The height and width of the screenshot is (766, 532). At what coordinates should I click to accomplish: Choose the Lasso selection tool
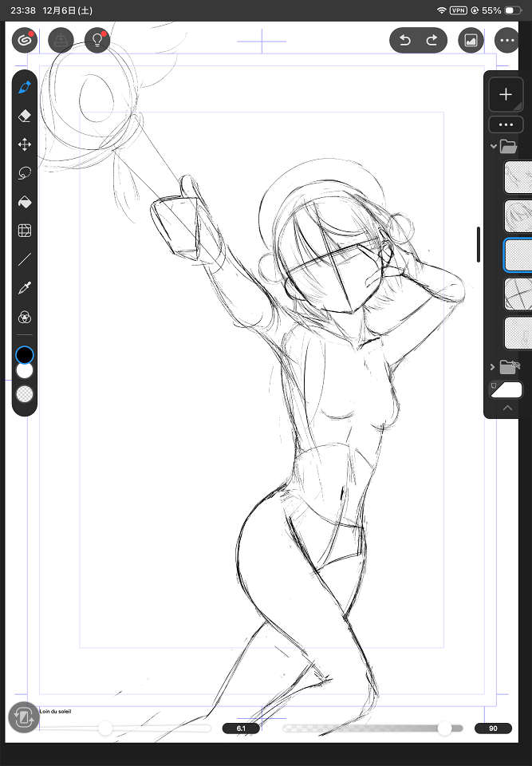24,173
